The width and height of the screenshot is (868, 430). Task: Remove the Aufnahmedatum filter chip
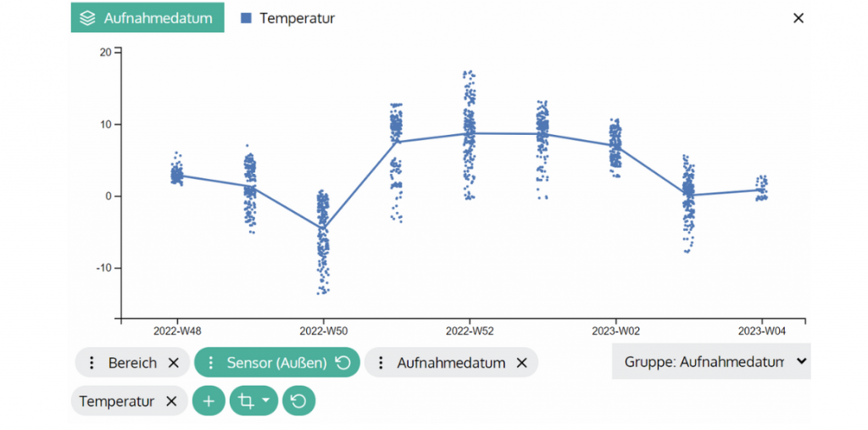click(x=522, y=363)
